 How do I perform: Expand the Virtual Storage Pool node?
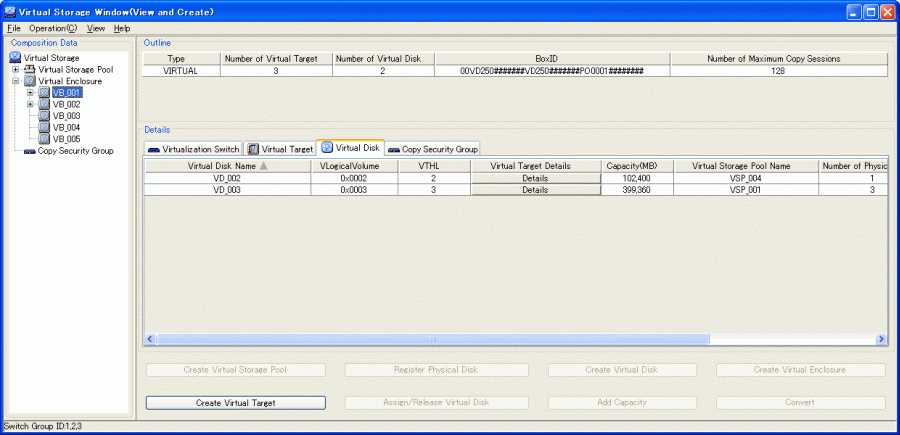coord(15,70)
